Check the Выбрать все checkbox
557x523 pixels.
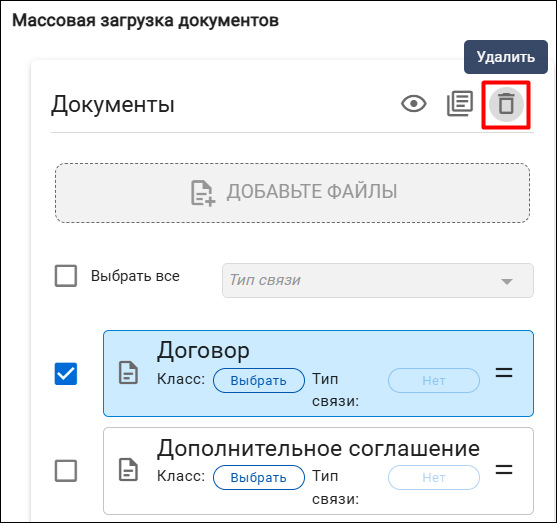point(66,276)
